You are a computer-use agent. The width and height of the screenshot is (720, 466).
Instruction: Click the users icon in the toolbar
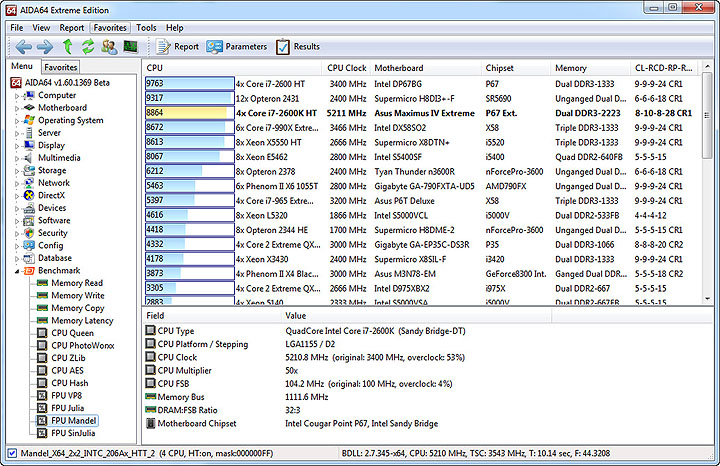[109, 46]
